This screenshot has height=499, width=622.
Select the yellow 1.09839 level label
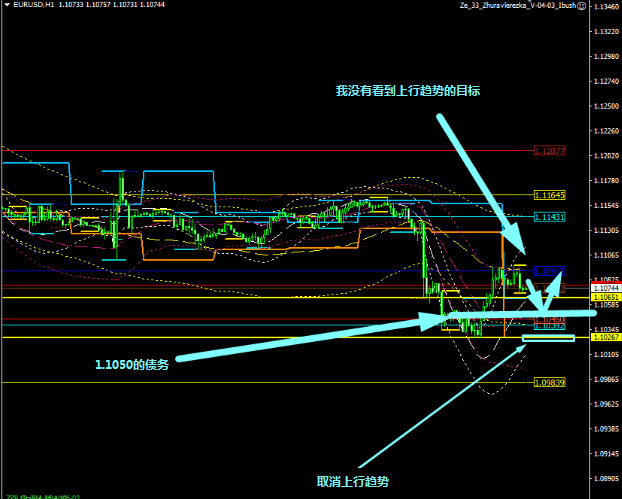[x=550, y=382]
